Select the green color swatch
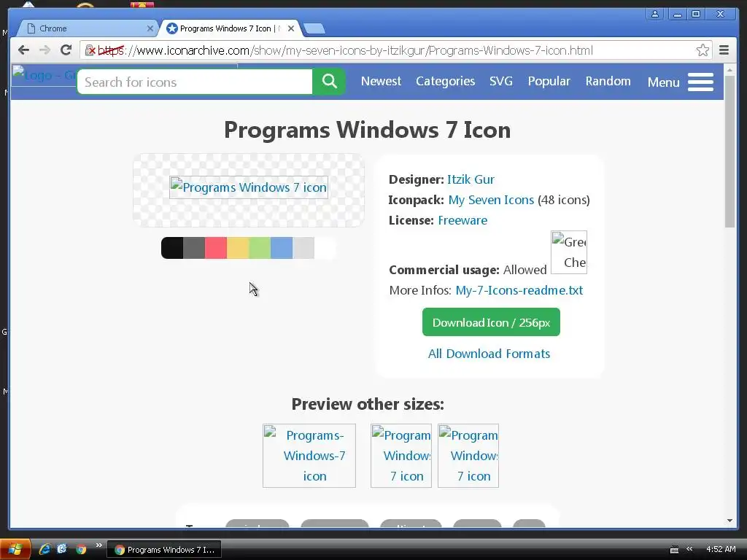 tap(260, 248)
